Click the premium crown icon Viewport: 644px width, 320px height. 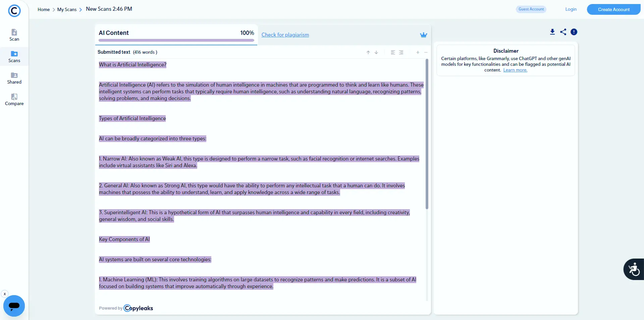click(424, 35)
